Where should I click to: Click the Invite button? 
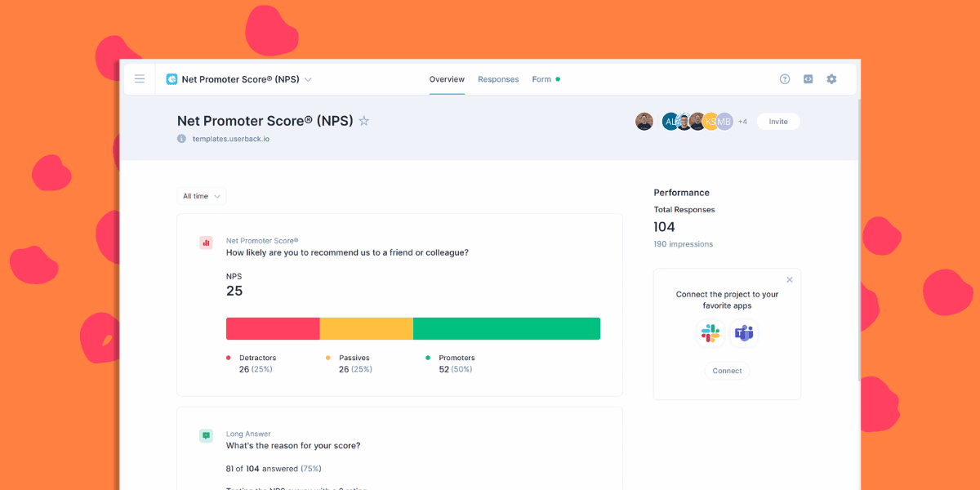777,121
